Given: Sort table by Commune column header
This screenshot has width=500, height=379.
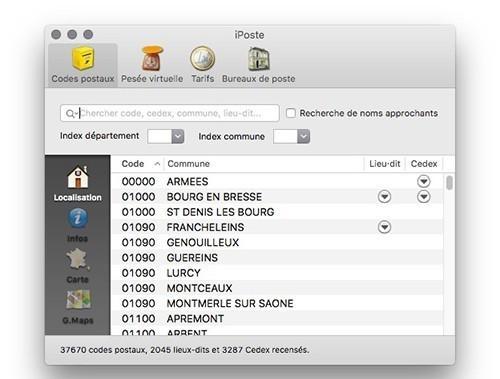Looking at the screenshot, I should (x=264, y=164).
